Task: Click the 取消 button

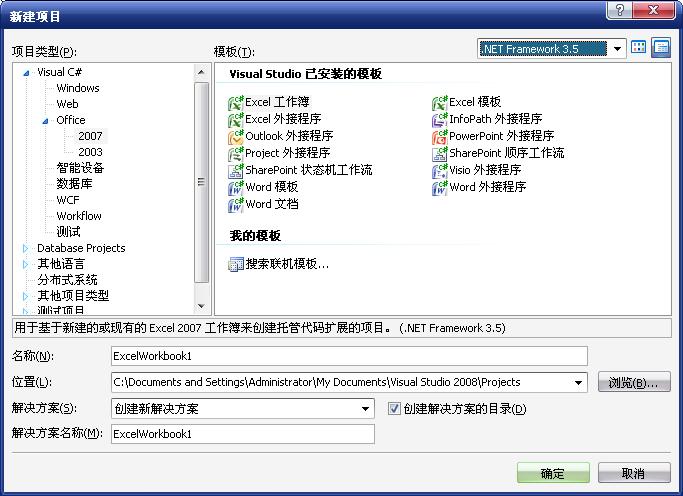Action: [x=634, y=473]
